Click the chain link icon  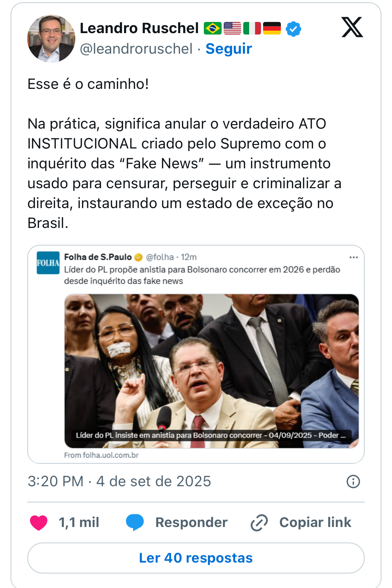click(259, 522)
